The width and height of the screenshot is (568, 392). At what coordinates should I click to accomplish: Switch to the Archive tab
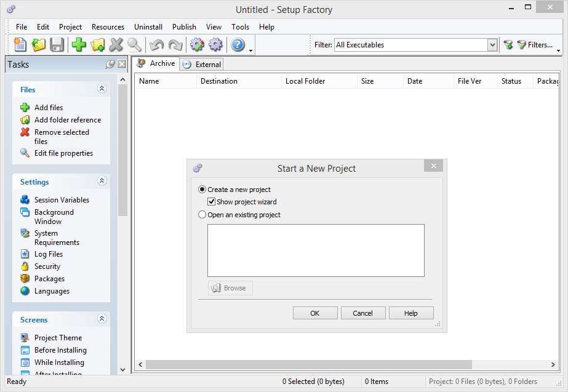pos(156,63)
